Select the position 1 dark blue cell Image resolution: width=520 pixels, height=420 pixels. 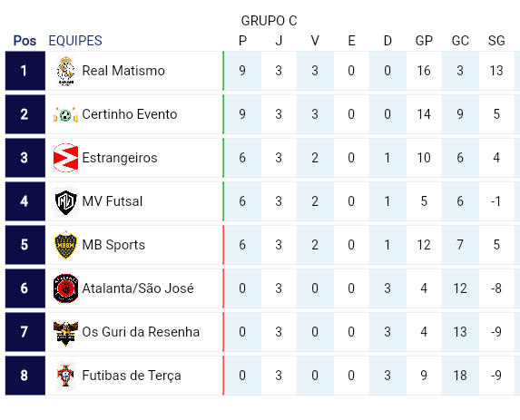[25, 71]
